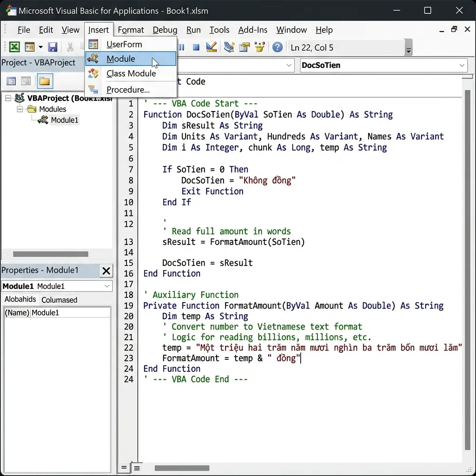
Task: Click the 'Exit Function' code line
Action: pos(212,191)
